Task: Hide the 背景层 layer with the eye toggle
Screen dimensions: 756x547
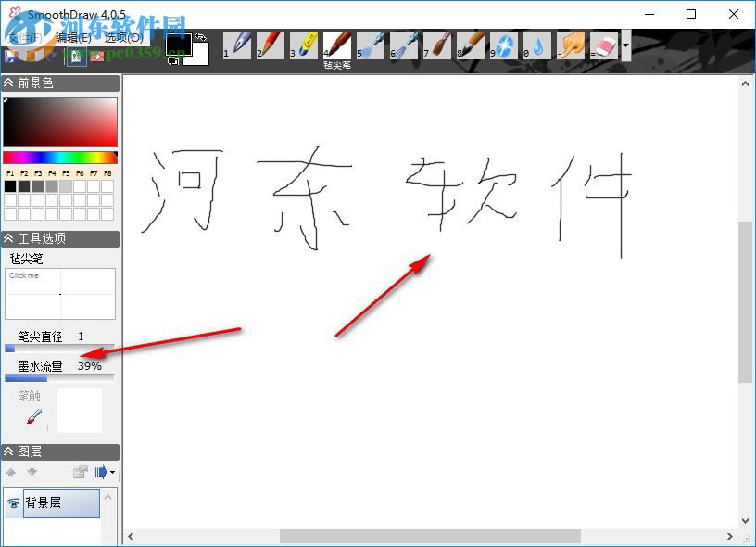Action: click(14, 502)
